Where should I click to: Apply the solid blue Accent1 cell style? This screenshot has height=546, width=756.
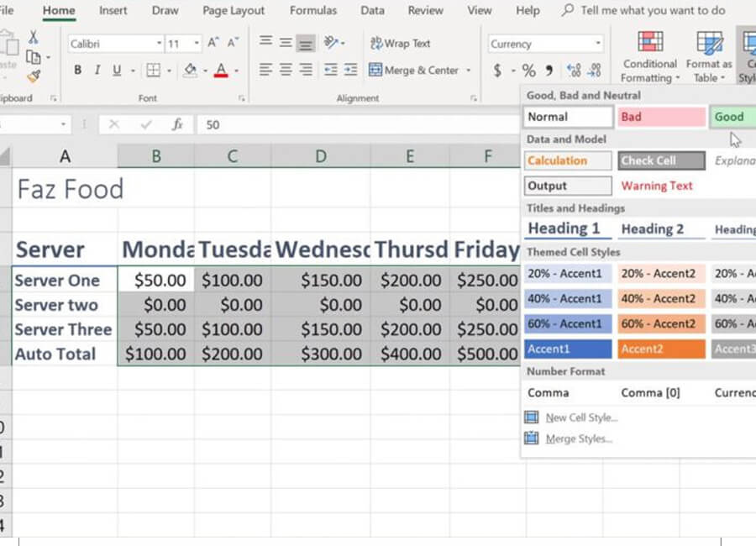click(568, 349)
